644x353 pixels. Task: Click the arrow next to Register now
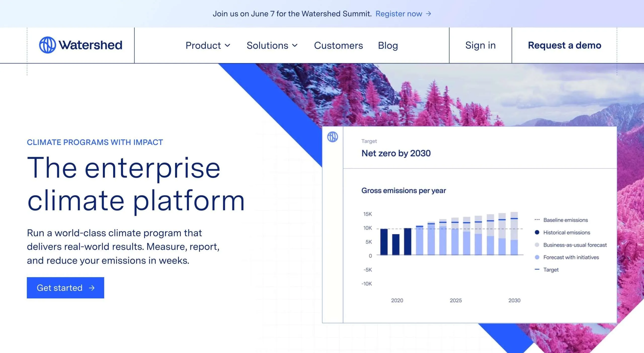428,14
